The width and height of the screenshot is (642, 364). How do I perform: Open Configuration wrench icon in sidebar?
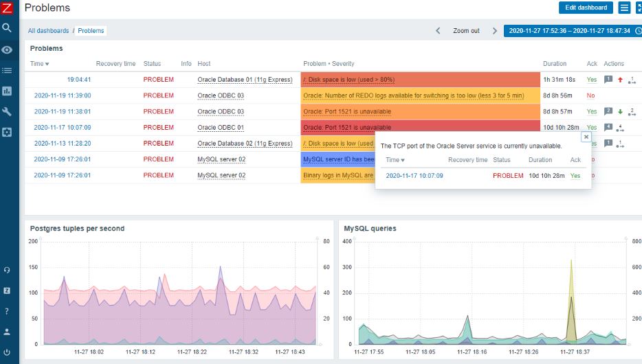7,111
